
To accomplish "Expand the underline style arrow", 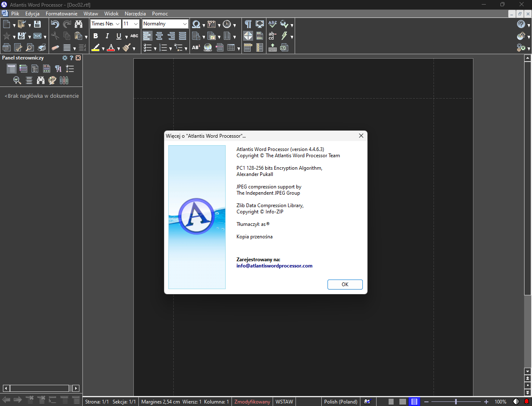I will (126, 37).
